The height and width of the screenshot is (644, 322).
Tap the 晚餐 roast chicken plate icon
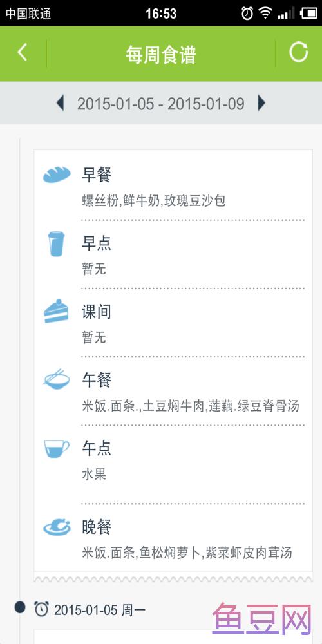[57, 527]
